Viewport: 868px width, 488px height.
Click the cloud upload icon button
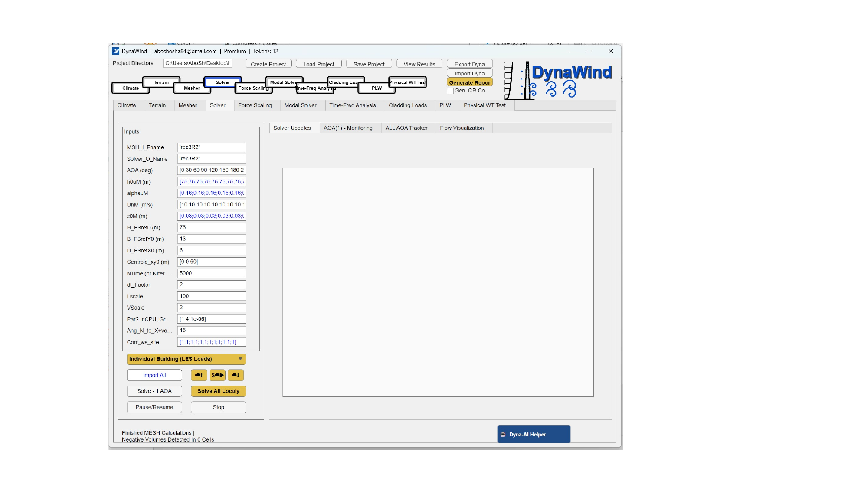[x=199, y=375]
